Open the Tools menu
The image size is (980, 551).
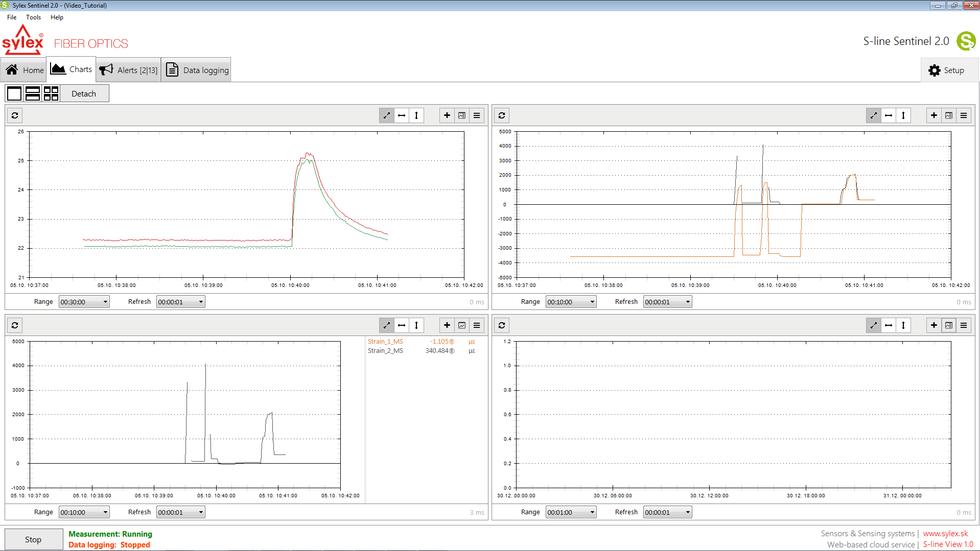[33, 17]
